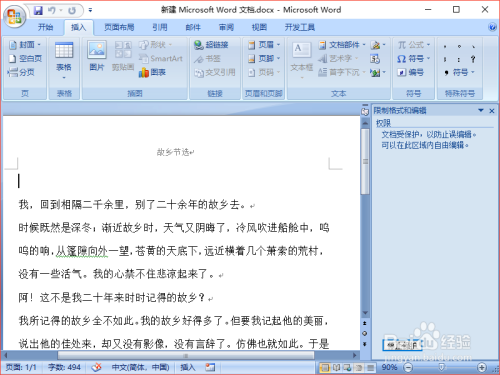Insert the colon special symbol
The image size is (500, 375).
coord(459,59)
